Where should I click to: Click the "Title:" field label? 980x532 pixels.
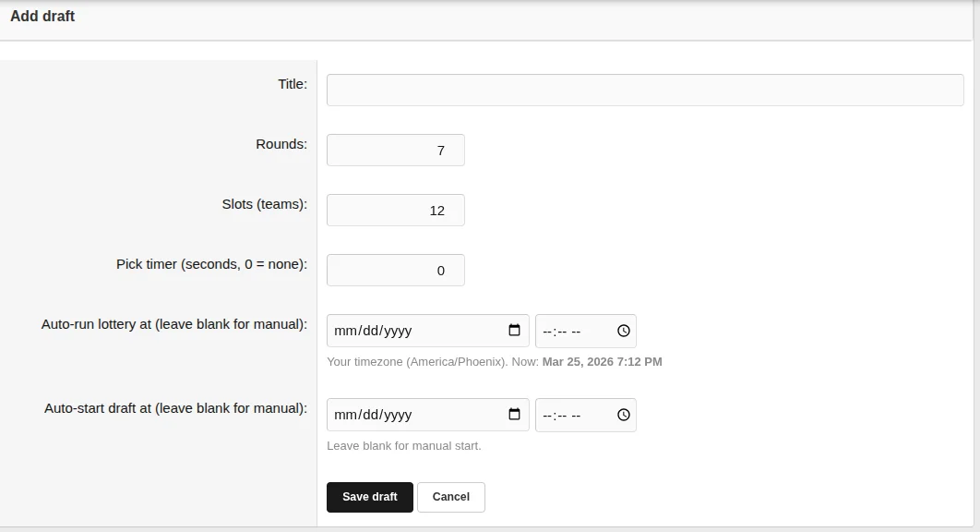292,84
